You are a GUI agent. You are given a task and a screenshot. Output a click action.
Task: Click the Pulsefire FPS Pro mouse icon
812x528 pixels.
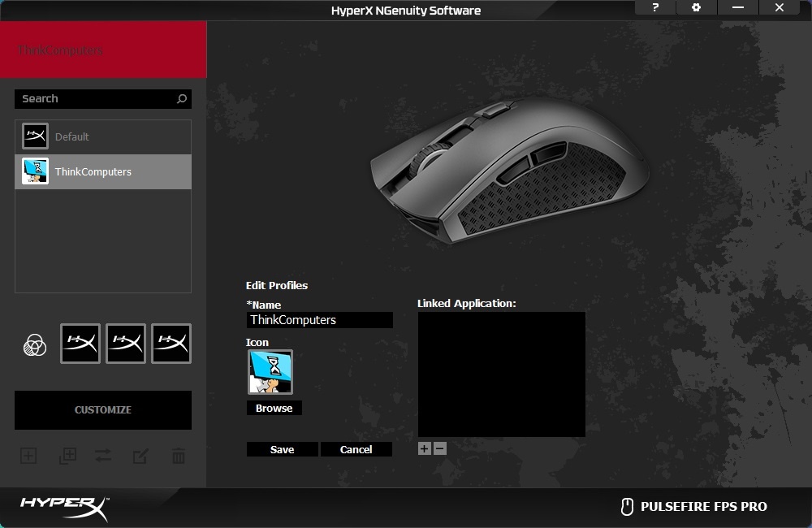627,507
